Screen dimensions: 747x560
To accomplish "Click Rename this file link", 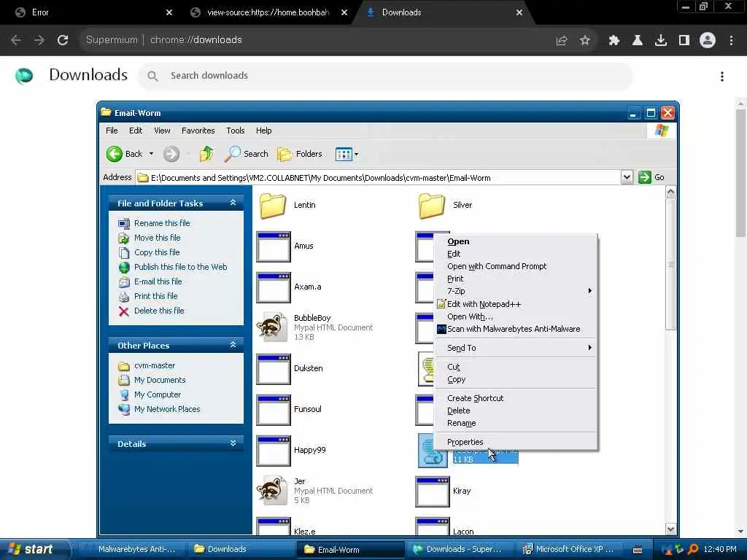I will pos(162,223).
